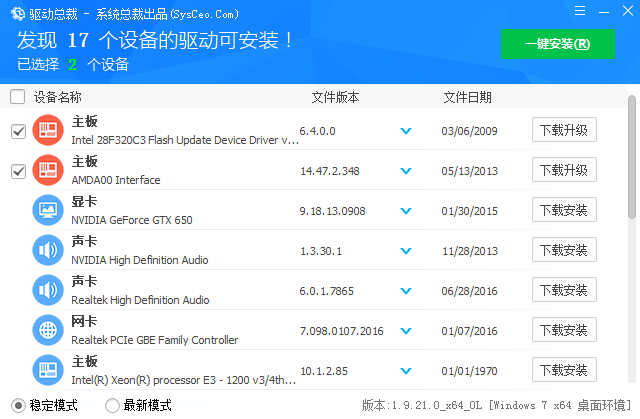This screenshot has height=419, width=640.
Task: Click the NVIDIA GeForce GTX 650 display icon
Action: (x=48, y=210)
